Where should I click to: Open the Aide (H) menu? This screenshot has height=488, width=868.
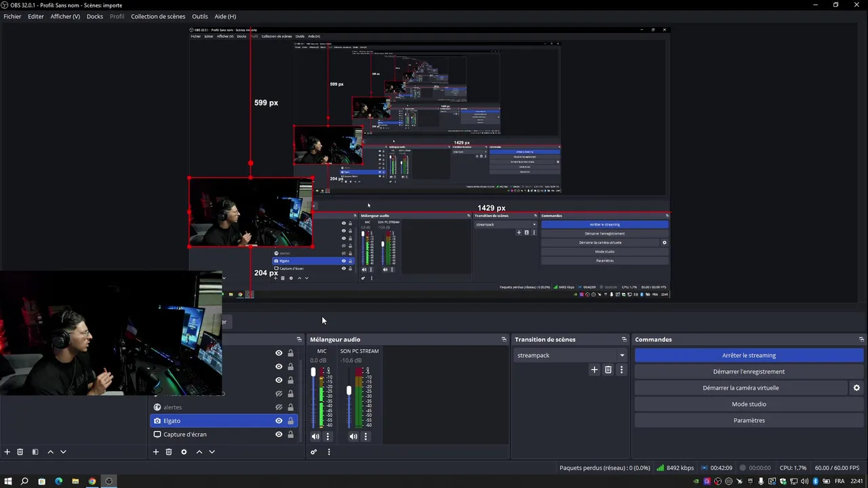click(225, 16)
